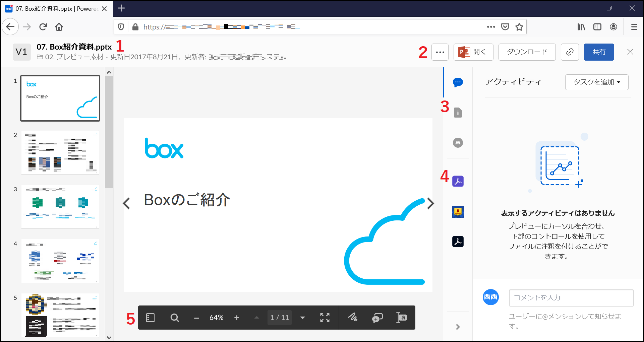Image resolution: width=644 pixels, height=342 pixels.
Task: Select slide 2 thumbnail
Action: [60, 152]
